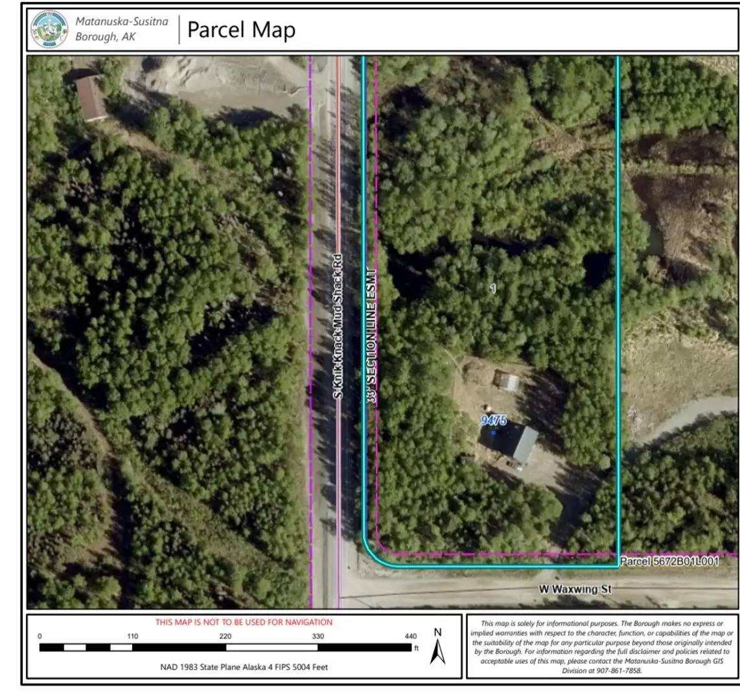Click the 220 mark on scale bar

coord(225,636)
